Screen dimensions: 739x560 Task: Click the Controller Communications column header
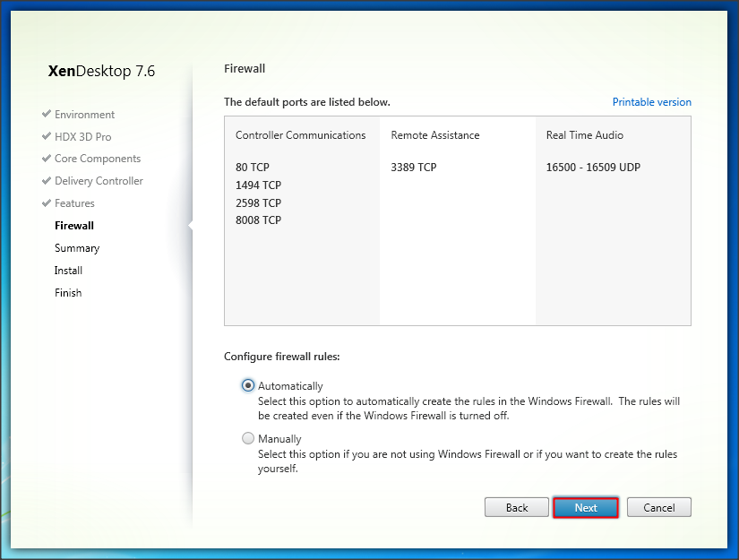point(300,135)
